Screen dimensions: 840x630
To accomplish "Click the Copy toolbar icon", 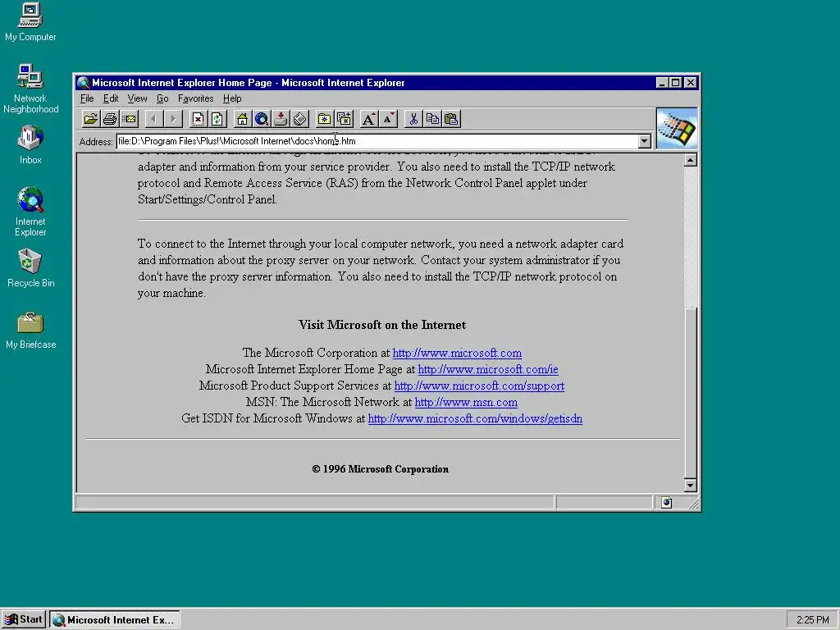I will click(x=432, y=119).
